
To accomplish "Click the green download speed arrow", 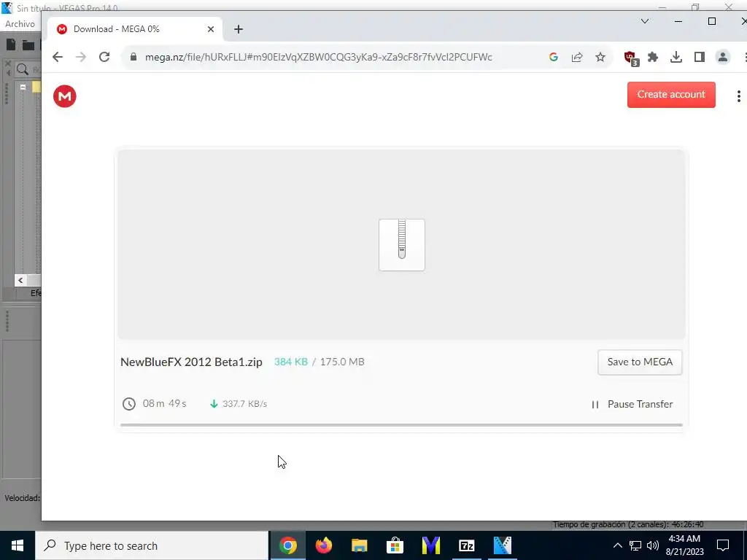I will point(214,404).
